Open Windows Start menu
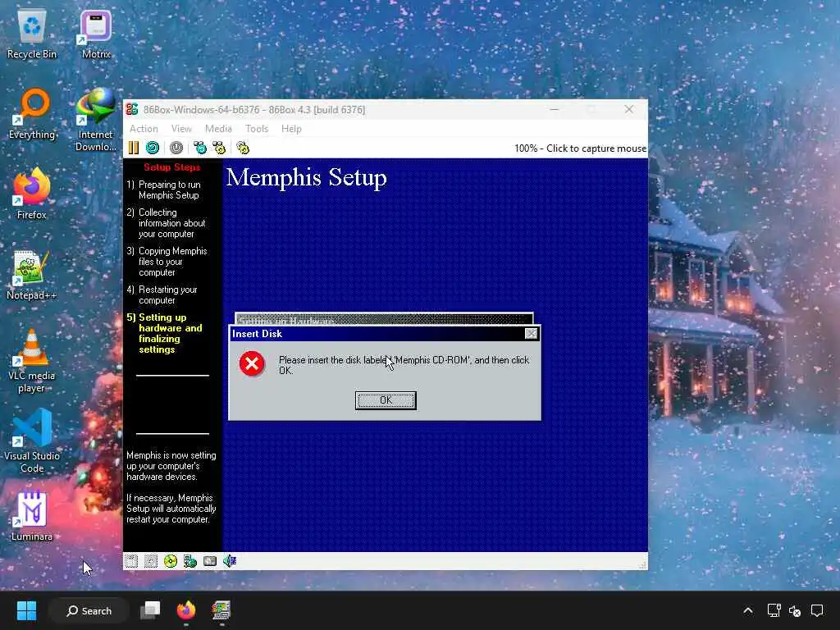The width and height of the screenshot is (840, 630). [x=26, y=610]
